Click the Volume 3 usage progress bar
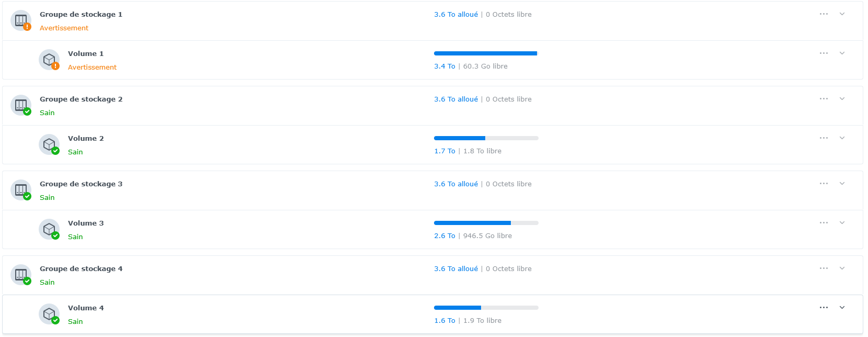 486,223
